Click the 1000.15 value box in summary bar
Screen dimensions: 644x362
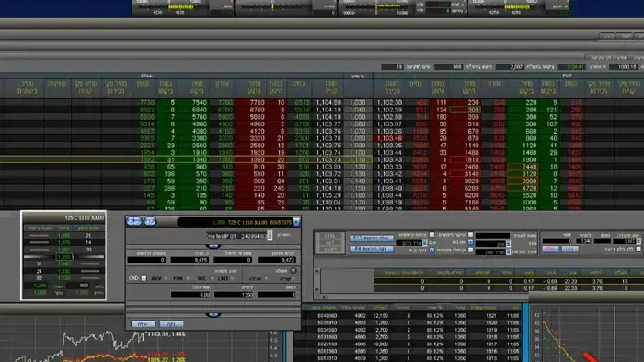[624, 66]
